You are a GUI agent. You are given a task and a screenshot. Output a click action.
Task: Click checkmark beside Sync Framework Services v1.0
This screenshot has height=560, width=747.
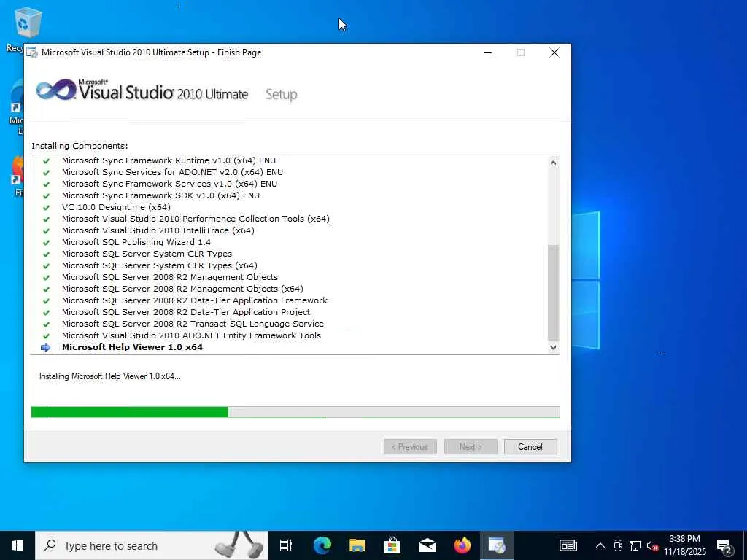click(x=46, y=184)
